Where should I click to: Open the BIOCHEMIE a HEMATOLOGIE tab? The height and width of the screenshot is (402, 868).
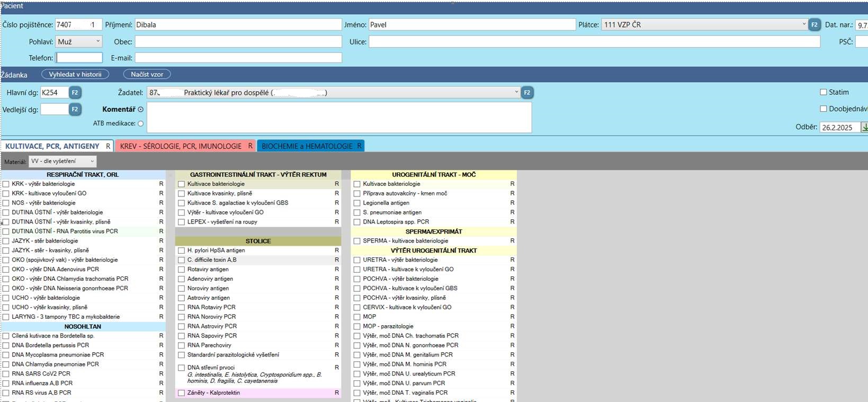(x=307, y=146)
